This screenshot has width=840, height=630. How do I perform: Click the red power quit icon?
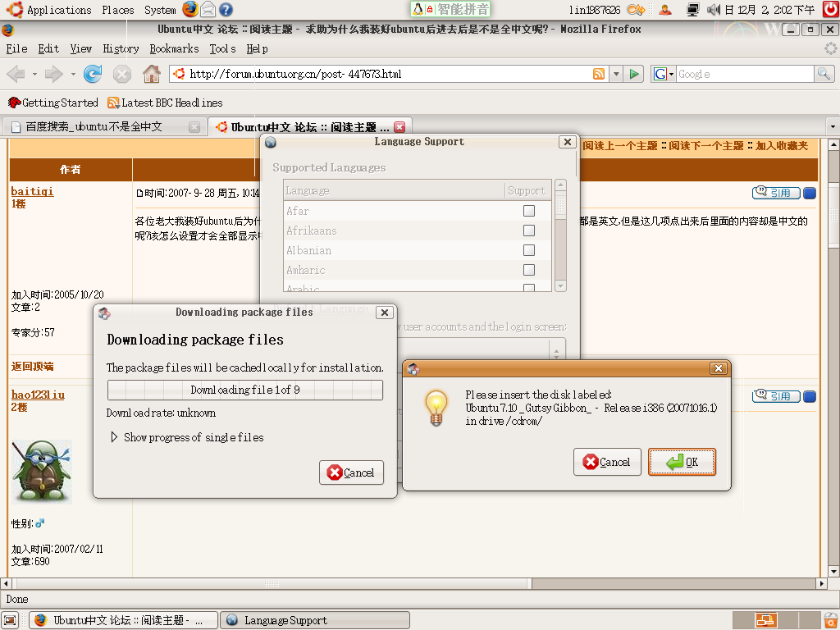click(830, 9)
